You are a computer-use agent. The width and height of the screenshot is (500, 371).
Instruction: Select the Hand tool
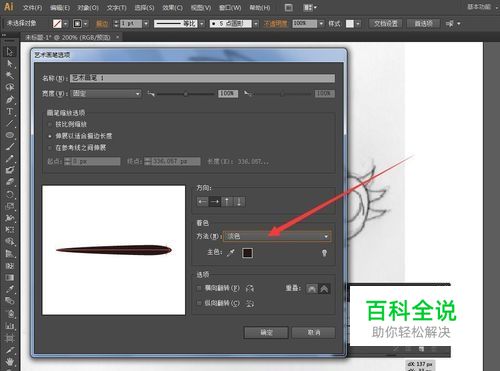pos(9,361)
